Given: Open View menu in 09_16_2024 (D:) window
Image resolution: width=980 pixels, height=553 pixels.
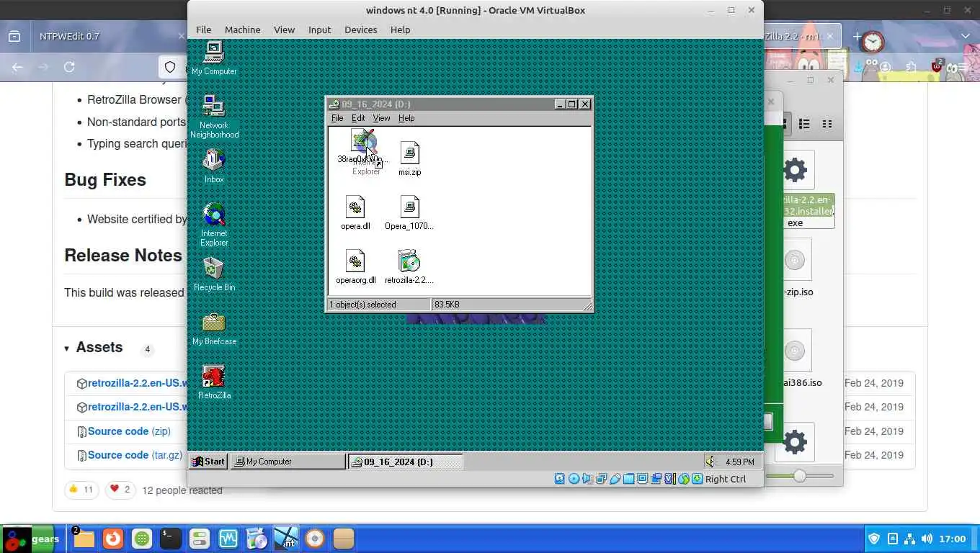Looking at the screenshot, I should (x=381, y=118).
